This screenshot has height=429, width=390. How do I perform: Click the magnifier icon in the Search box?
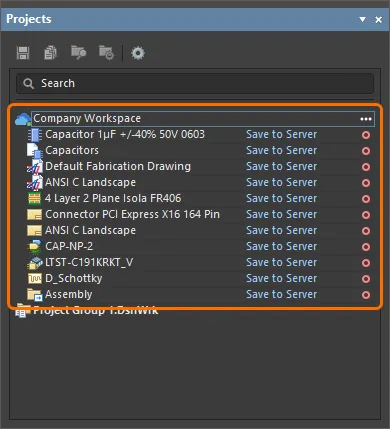(x=29, y=83)
